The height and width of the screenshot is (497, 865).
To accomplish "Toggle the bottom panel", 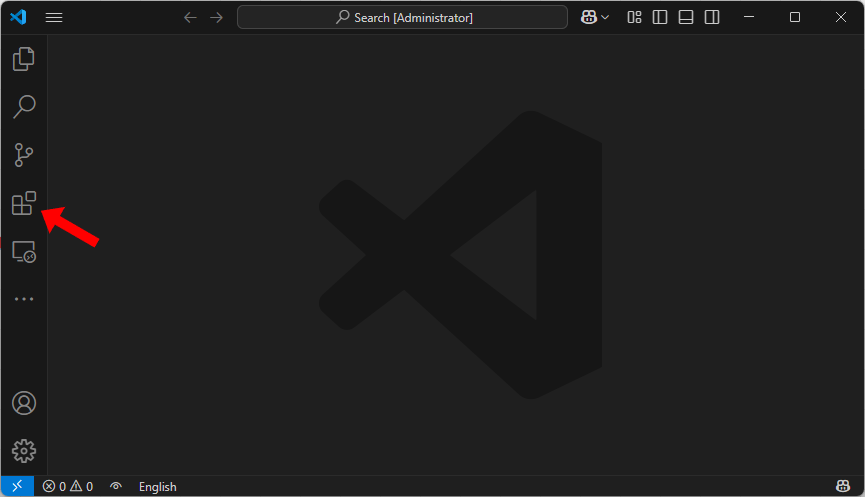I will coord(686,18).
